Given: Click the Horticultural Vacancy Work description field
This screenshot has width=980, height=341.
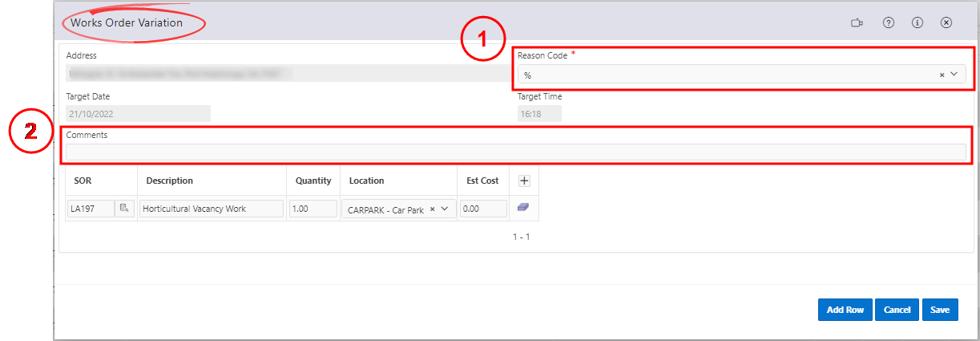Looking at the screenshot, I should pyautogui.click(x=212, y=209).
